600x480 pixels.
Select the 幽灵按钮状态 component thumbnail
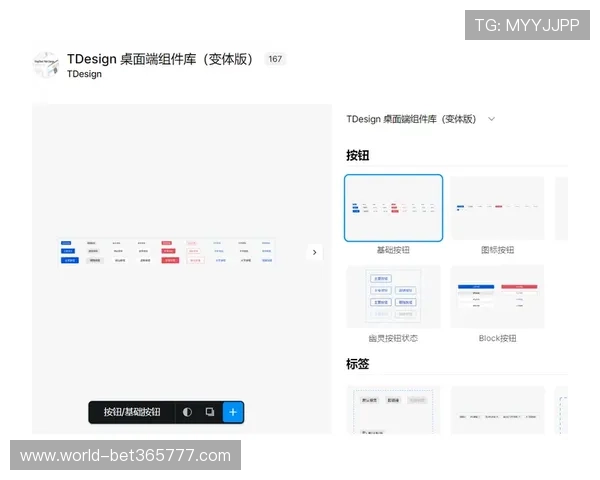(393, 297)
